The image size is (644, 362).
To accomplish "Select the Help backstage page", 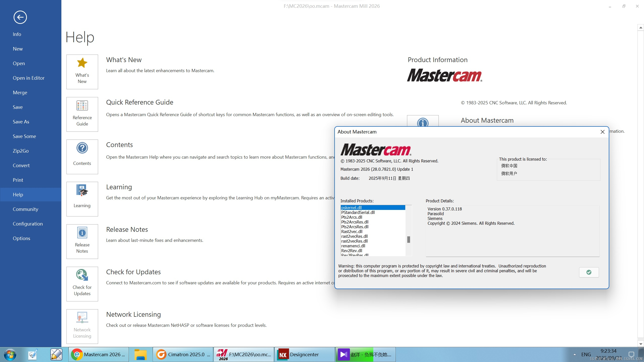I will [31, 195].
